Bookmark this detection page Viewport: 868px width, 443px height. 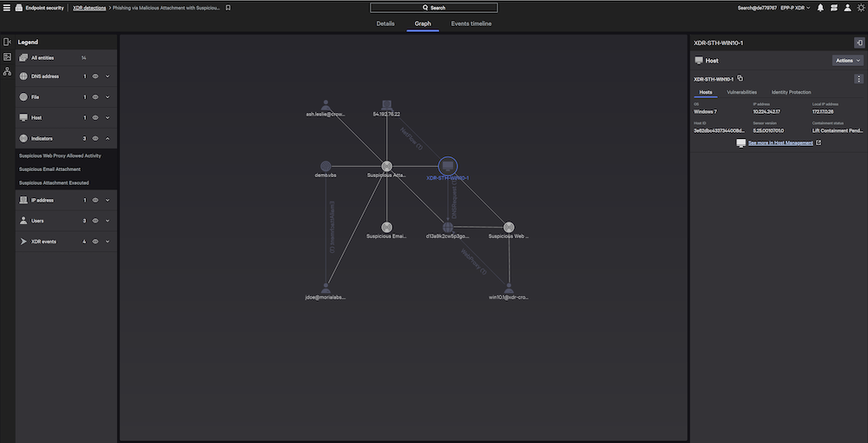pyautogui.click(x=228, y=8)
